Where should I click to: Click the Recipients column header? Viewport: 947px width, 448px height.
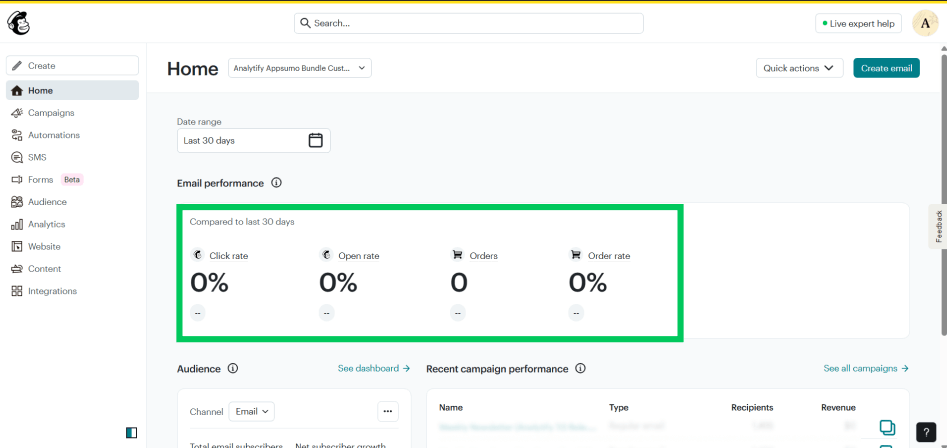[x=752, y=408]
